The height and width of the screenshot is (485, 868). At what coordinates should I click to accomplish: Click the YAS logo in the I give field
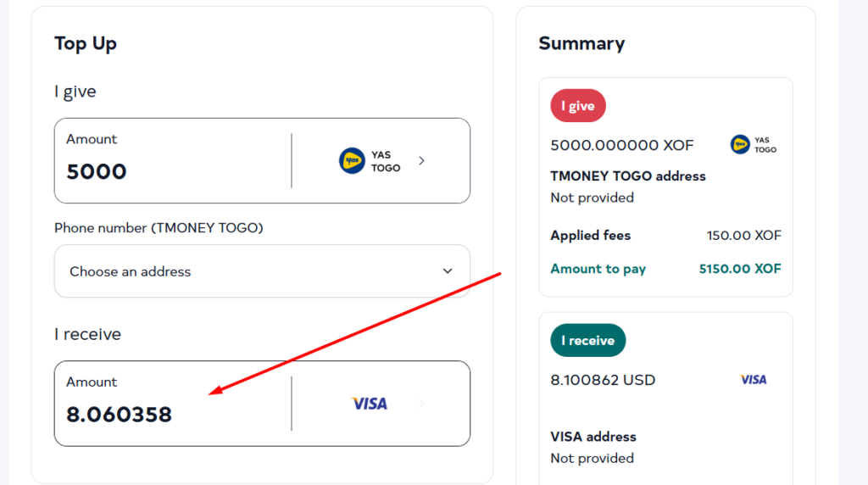click(352, 160)
